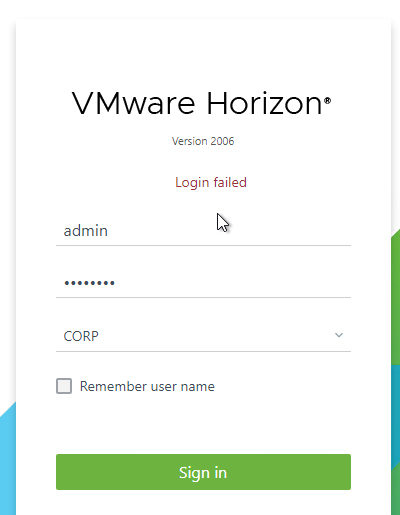Click the green background stripe beside the card

pyautogui.click(x=396, y=297)
